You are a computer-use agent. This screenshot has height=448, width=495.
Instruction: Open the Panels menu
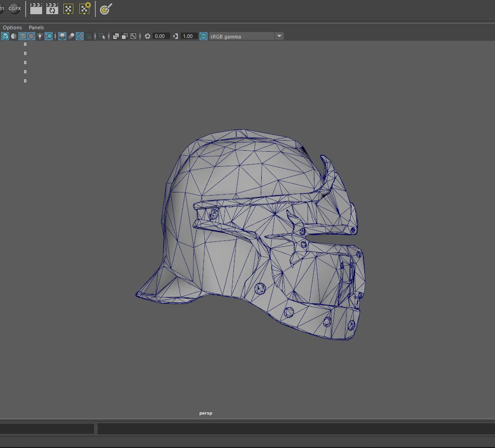click(x=36, y=27)
